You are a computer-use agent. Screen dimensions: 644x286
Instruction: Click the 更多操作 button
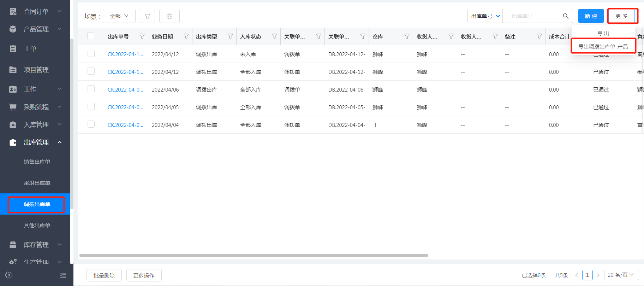click(x=144, y=275)
